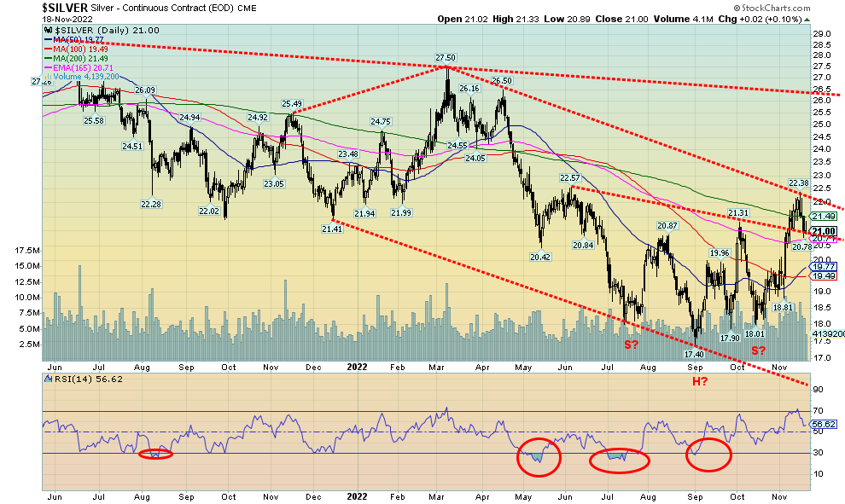
Task: Click the small RSI oval in August 2021
Action: tap(154, 454)
